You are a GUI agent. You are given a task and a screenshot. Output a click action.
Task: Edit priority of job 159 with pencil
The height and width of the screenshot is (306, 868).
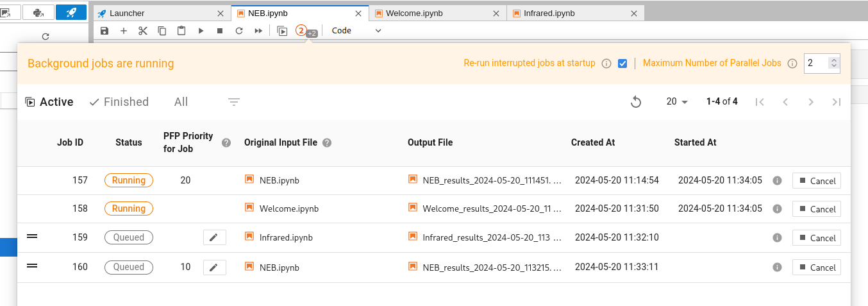[x=215, y=238]
